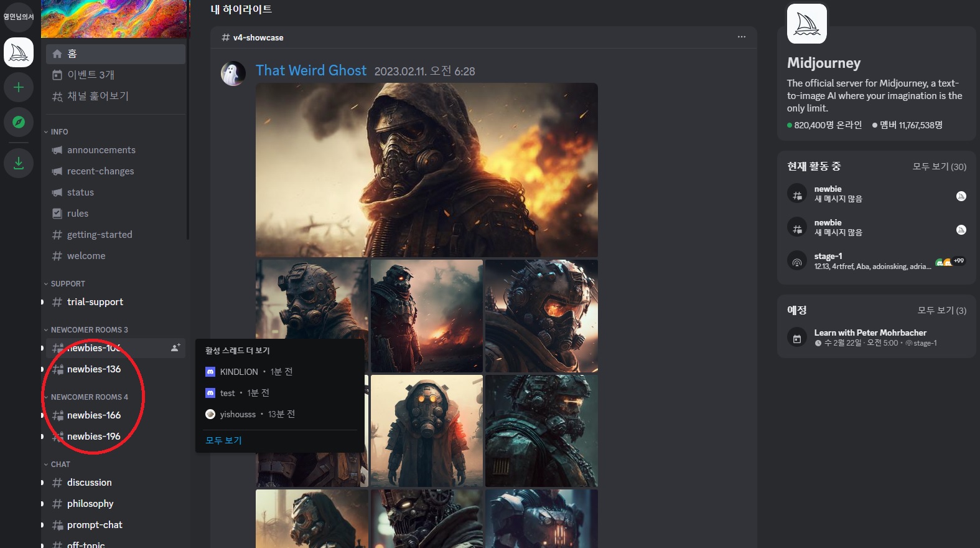Open the discussion channel
The height and width of the screenshot is (548, 980).
pos(116,483)
